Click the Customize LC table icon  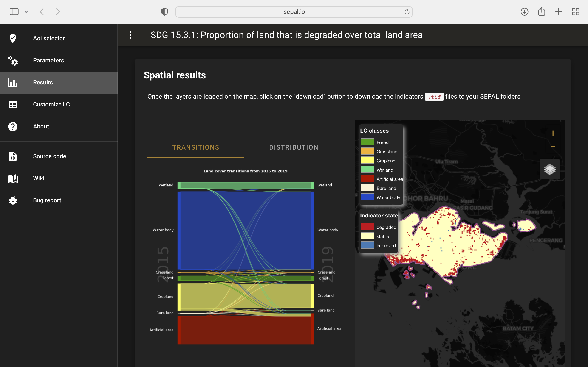tap(13, 105)
